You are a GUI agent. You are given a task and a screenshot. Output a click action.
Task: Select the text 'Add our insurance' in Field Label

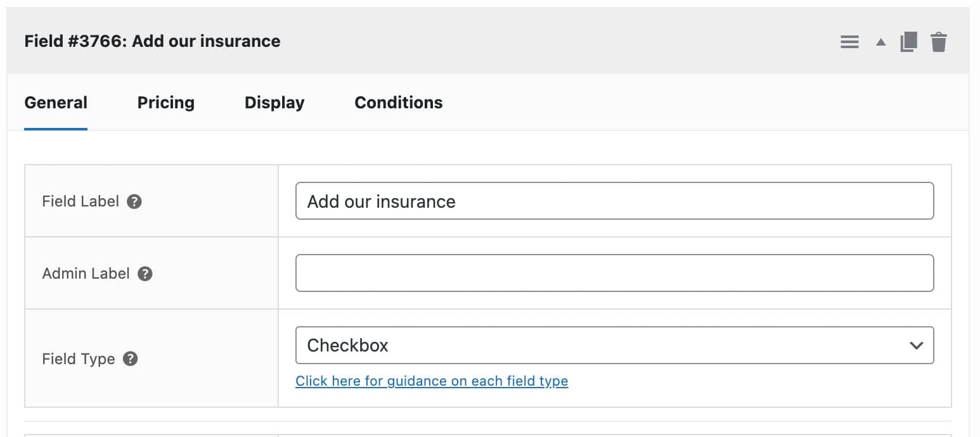(381, 201)
